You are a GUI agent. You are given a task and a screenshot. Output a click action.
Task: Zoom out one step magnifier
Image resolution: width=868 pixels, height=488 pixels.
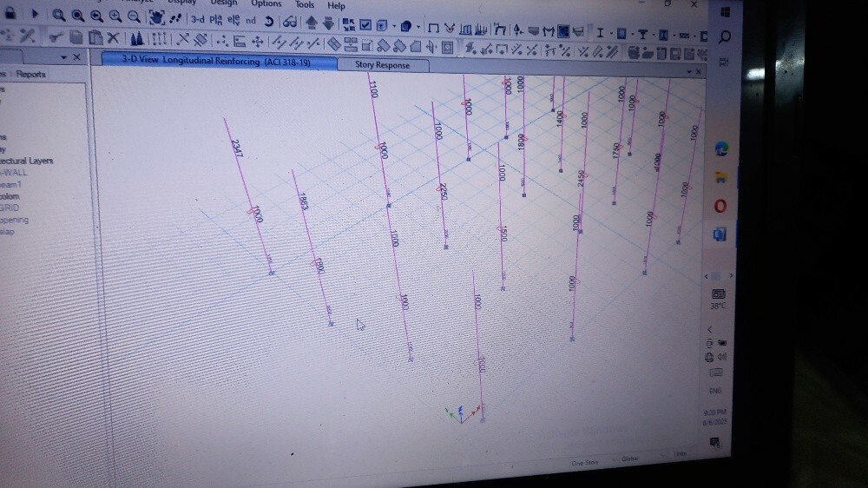point(134,16)
